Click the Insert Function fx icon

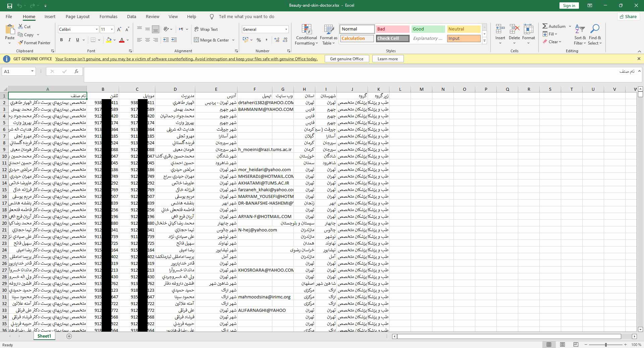click(x=76, y=71)
